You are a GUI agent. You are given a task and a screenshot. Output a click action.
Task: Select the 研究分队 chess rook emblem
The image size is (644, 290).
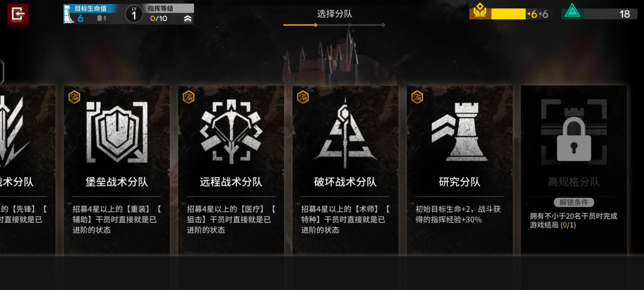(460, 132)
